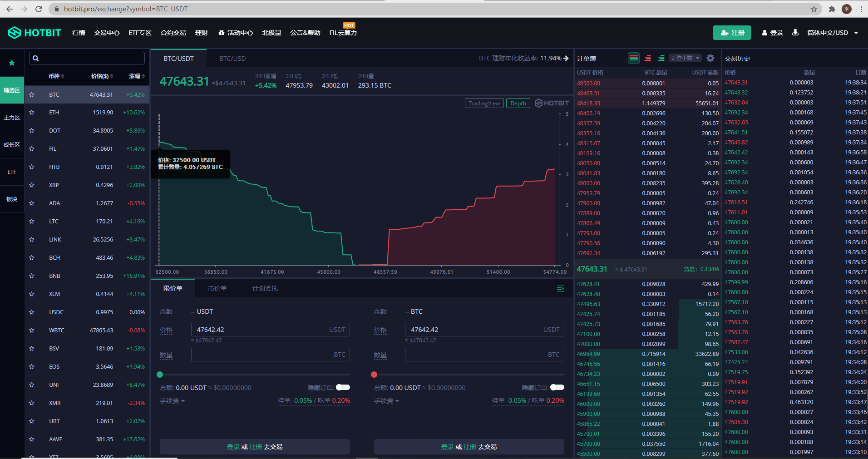The image size is (868, 459).
Task: Click the login link in header
Action: [773, 33]
